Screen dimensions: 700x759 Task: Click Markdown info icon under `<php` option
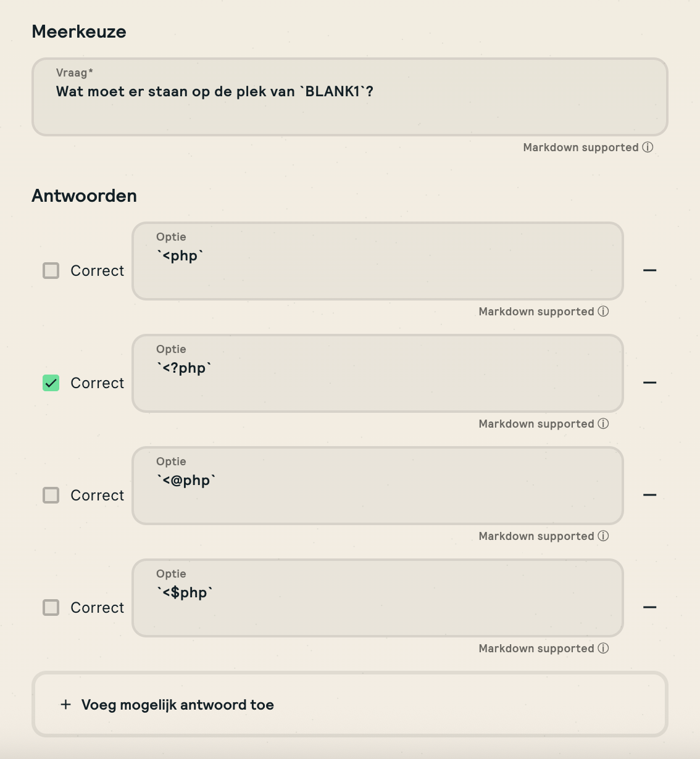pyautogui.click(x=603, y=312)
